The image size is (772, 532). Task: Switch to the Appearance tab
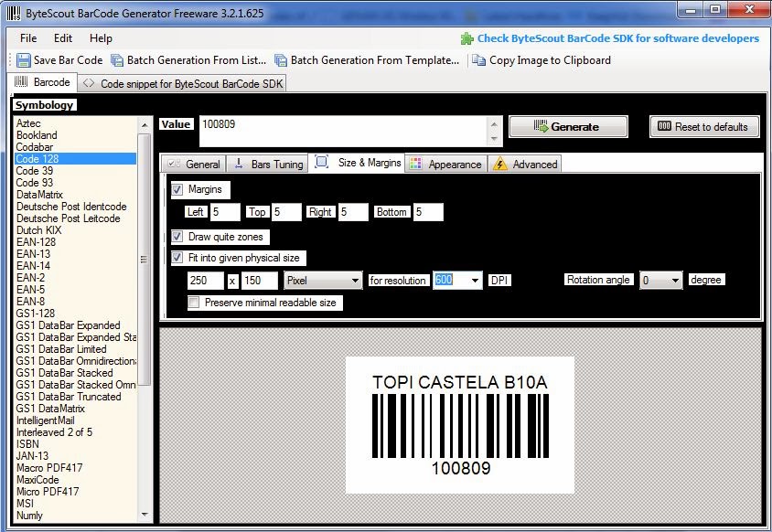coord(446,164)
